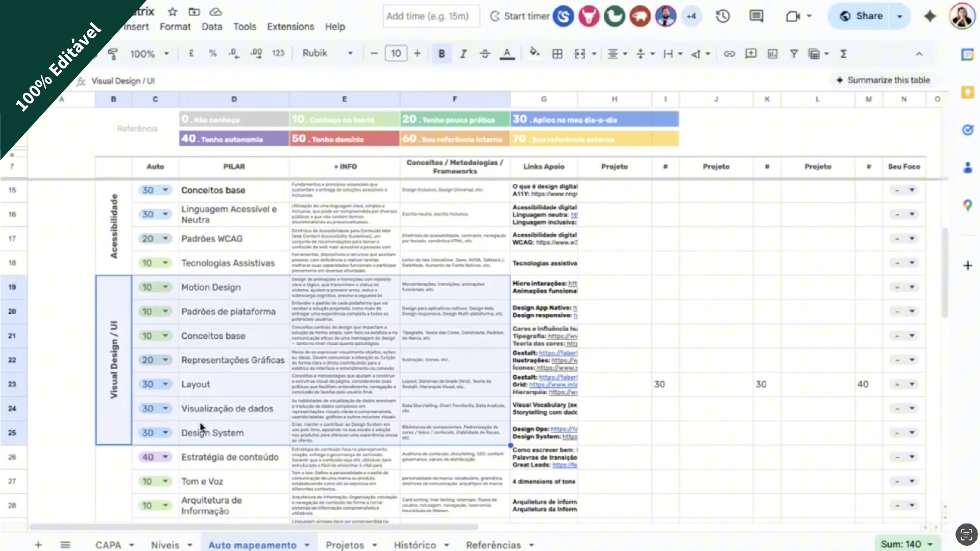Screen dimensions: 980x551
Task: Open the comments panel icon
Action: pyautogui.click(x=756, y=16)
